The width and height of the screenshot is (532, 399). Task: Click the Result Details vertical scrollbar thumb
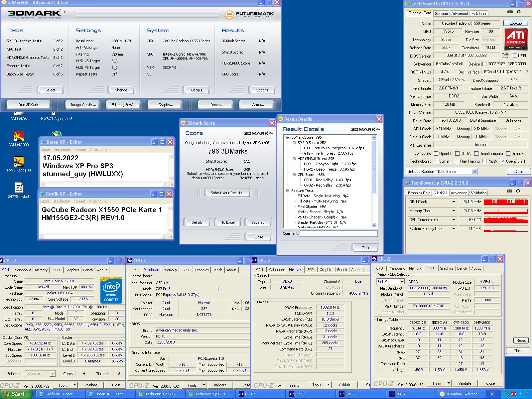[x=374, y=167]
